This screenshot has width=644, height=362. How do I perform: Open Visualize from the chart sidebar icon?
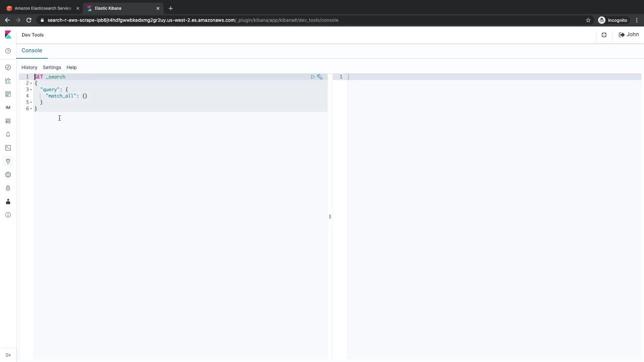(x=8, y=81)
